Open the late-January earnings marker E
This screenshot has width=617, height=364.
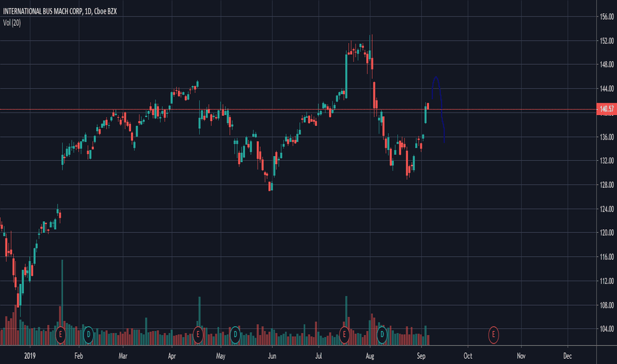[60, 335]
